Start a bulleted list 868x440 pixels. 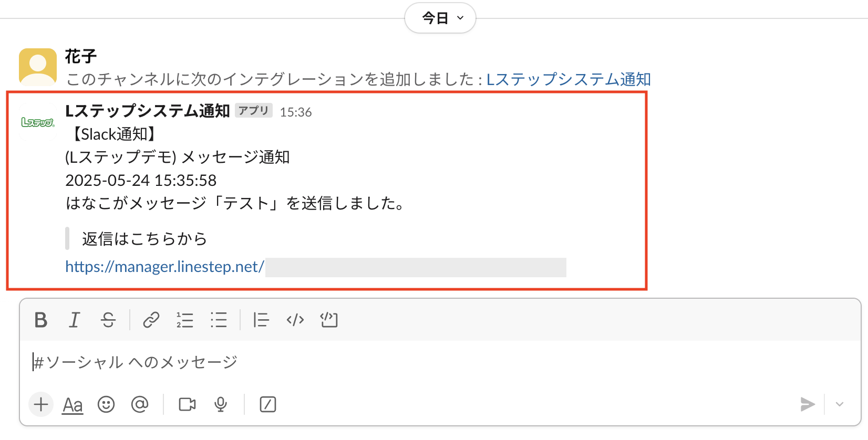pos(219,320)
